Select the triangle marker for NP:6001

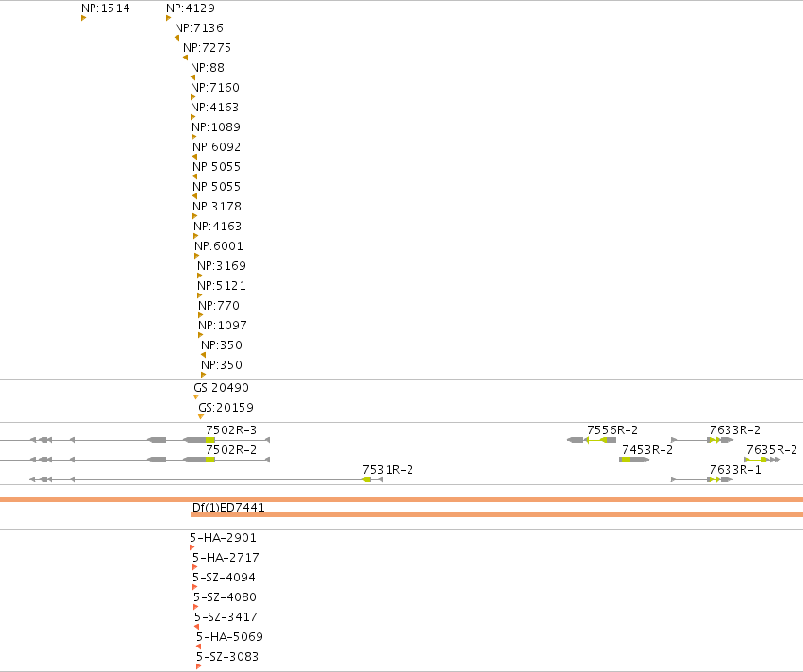click(196, 256)
